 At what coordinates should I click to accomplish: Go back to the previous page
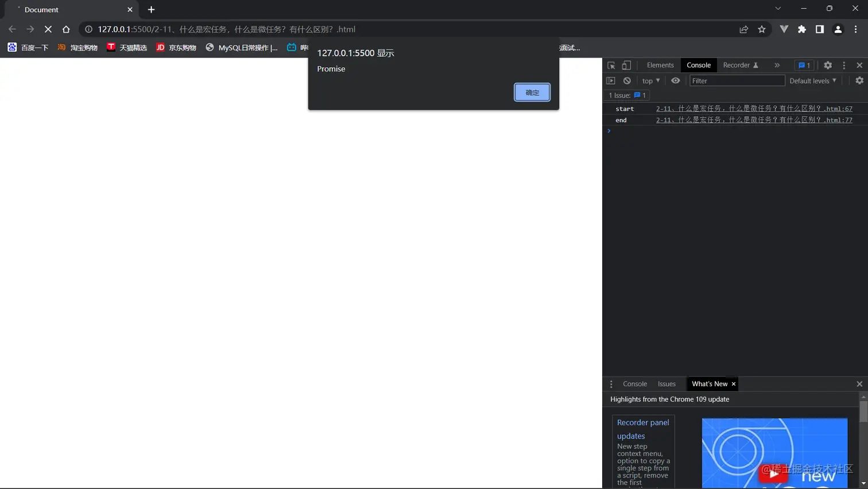click(12, 29)
